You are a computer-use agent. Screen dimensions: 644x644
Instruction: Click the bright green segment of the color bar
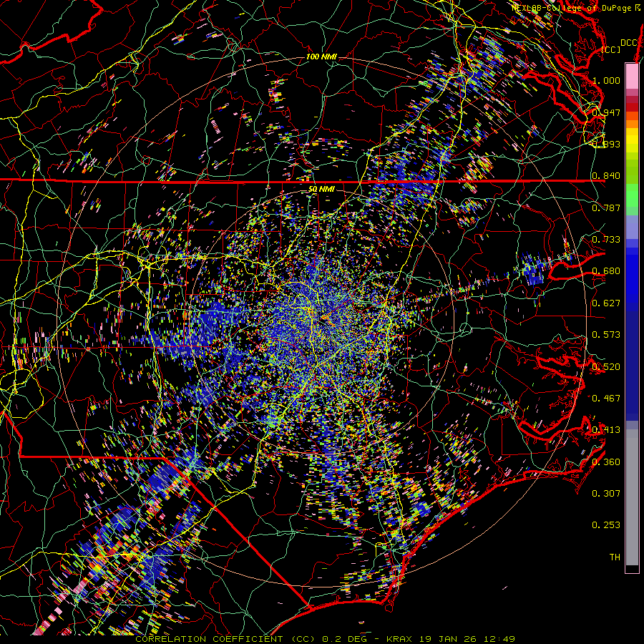(x=632, y=195)
